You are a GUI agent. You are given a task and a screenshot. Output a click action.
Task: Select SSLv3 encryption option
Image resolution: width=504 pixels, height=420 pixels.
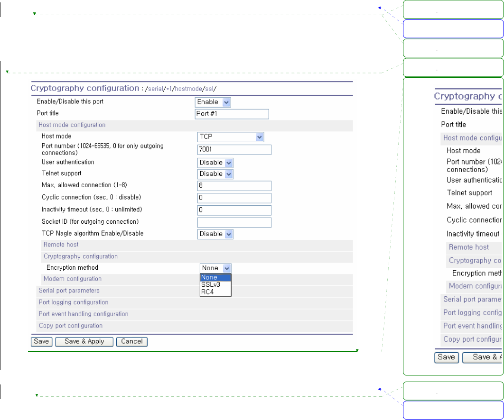[x=215, y=285]
